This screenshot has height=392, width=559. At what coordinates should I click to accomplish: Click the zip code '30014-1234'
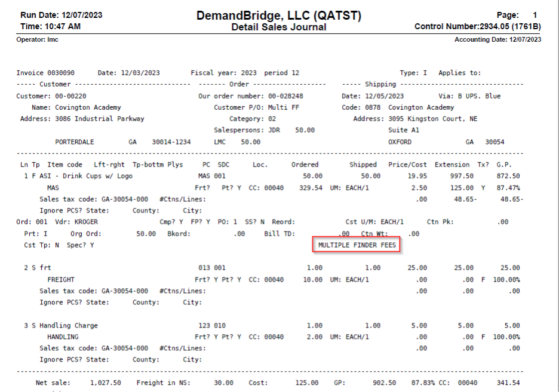pos(171,142)
